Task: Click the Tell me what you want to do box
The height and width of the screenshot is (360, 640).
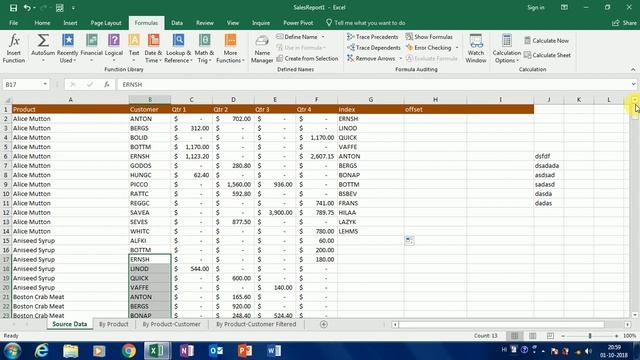Action: point(366,23)
